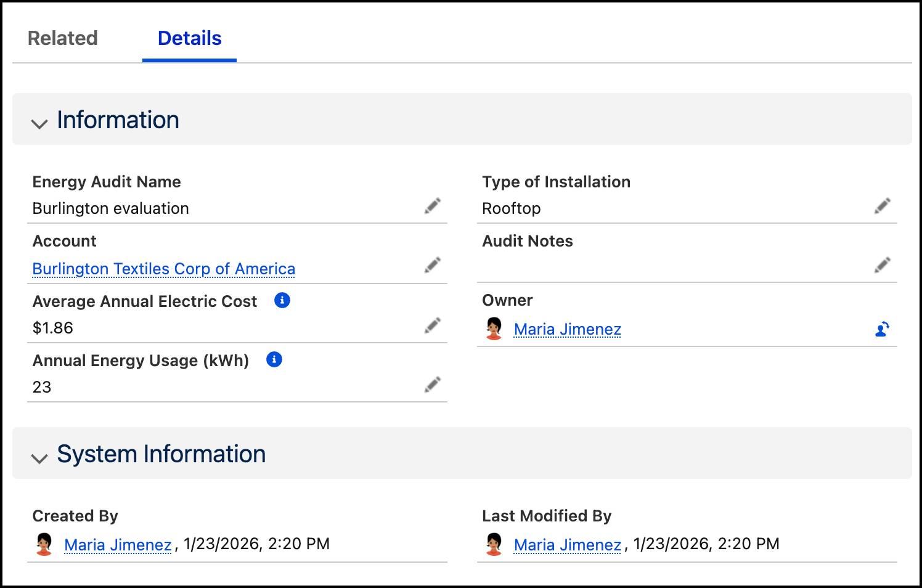Edit the Type of Installation field
This screenshot has width=922, height=588.
pyautogui.click(x=883, y=205)
